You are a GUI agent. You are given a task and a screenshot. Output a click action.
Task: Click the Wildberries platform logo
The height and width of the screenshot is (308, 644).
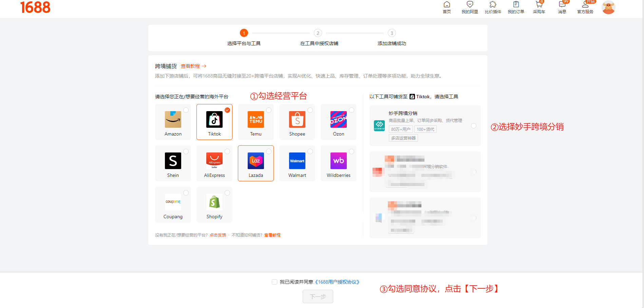point(339,161)
